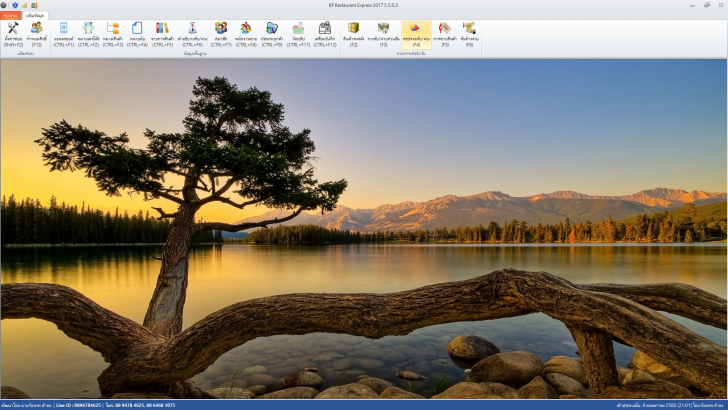Click the fourth quick access toolbar icon
The width and height of the screenshot is (728, 410).
pyautogui.click(x=34, y=5)
